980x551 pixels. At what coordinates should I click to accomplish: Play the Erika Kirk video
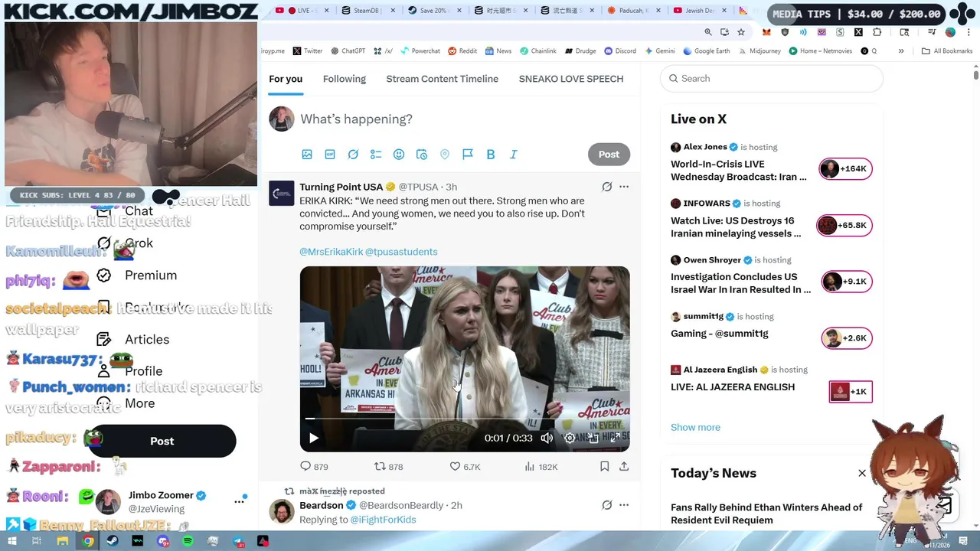point(313,439)
